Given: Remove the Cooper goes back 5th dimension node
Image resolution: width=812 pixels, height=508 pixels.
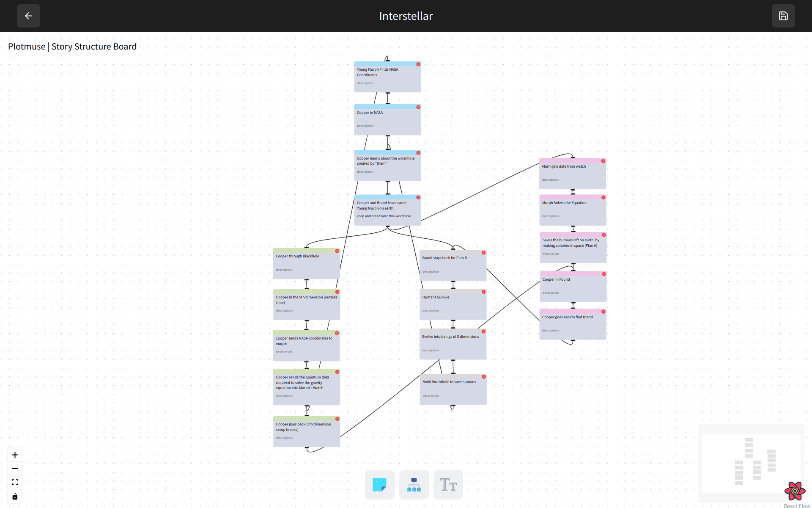Looking at the screenshot, I should pos(337,419).
